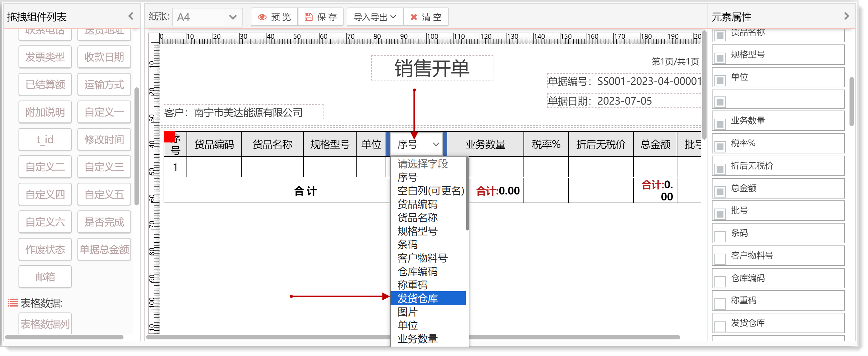Click the 表格数据列 component
868x356 pixels.
tap(45, 324)
